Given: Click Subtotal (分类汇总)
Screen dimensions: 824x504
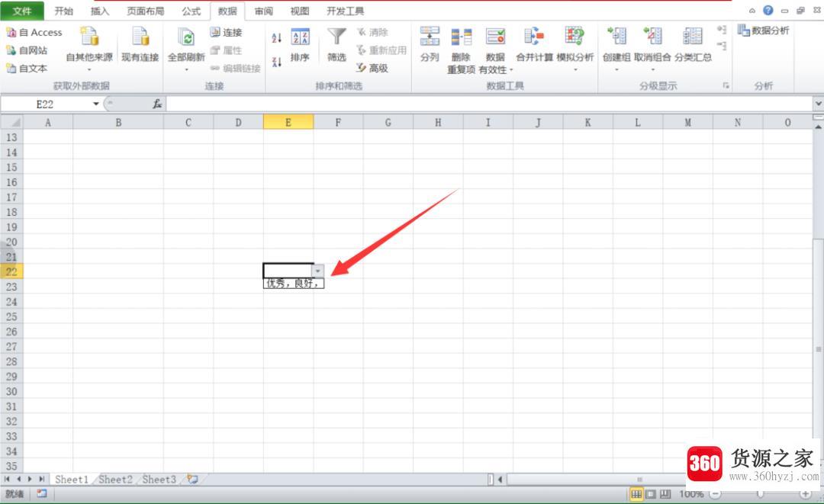Looking at the screenshot, I should pyautogui.click(x=693, y=45).
